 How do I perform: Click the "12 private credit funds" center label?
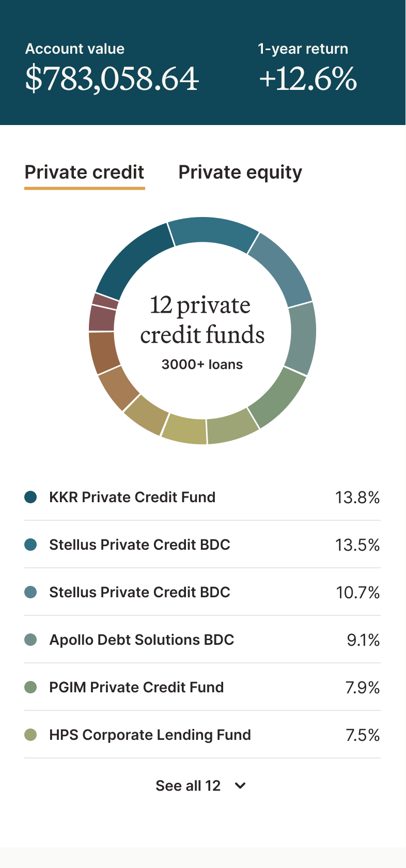pos(202,320)
